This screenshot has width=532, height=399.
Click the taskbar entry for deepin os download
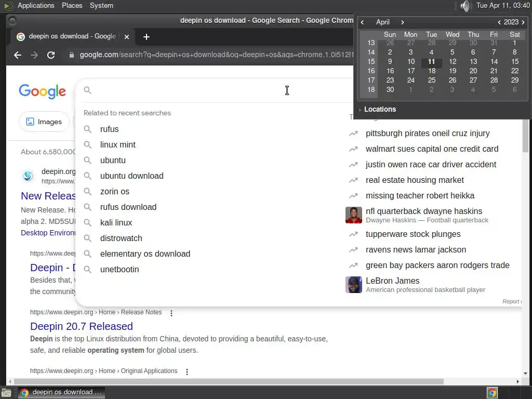pyautogui.click(x=61, y=393)
